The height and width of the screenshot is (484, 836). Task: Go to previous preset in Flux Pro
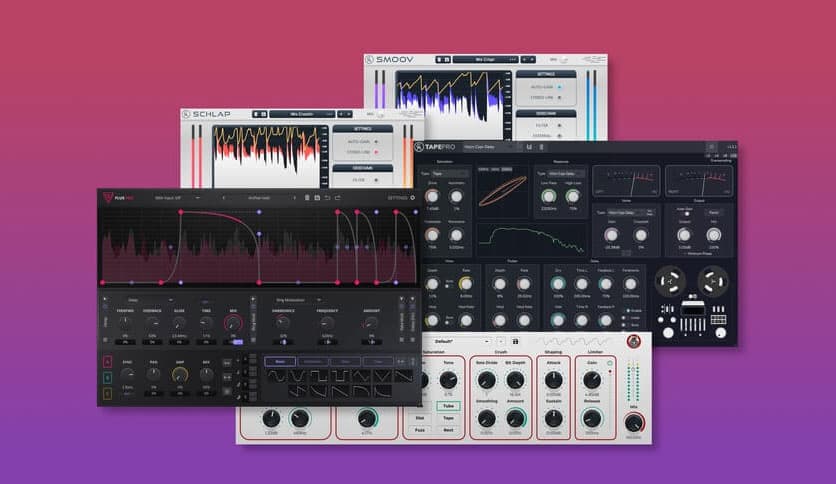tap(223, 198)
